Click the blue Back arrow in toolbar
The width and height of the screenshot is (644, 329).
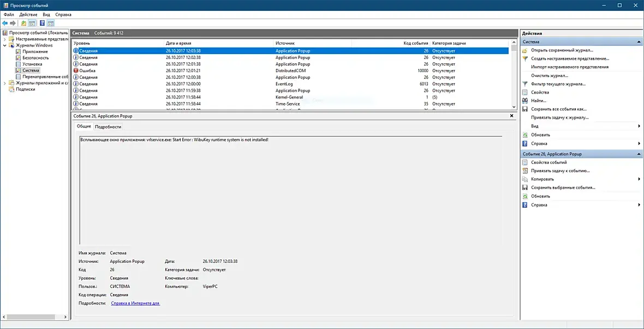point(5,23)
